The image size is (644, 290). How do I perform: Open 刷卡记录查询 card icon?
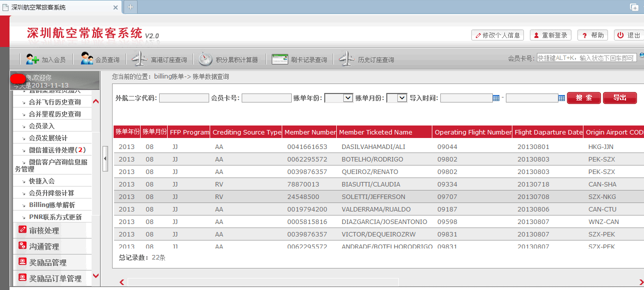pos(280,59)
